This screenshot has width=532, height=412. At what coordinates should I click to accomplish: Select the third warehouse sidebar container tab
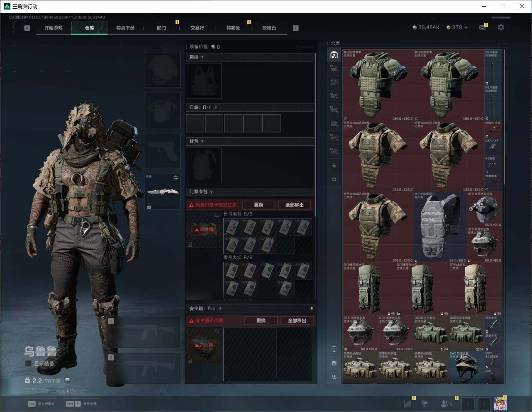coord(334,82)
